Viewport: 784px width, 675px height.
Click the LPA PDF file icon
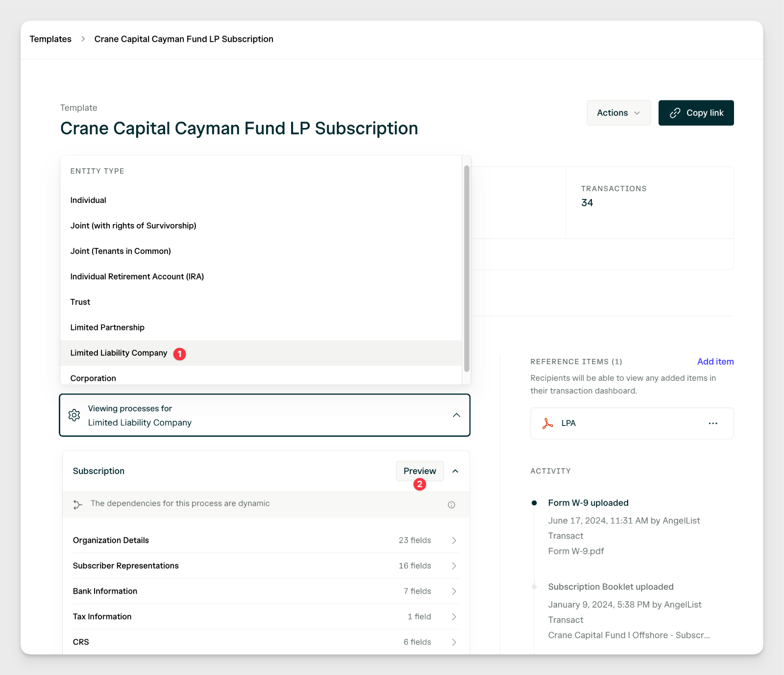(548, 424)
